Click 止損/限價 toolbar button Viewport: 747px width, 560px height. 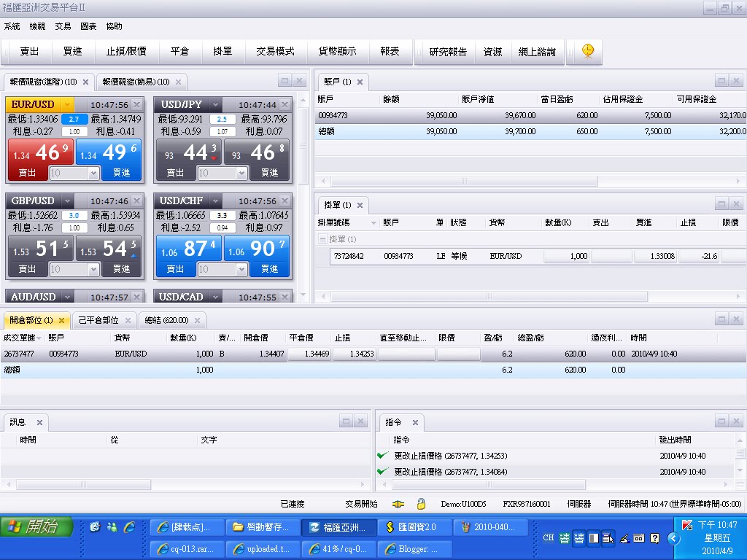tap(126, 52)
